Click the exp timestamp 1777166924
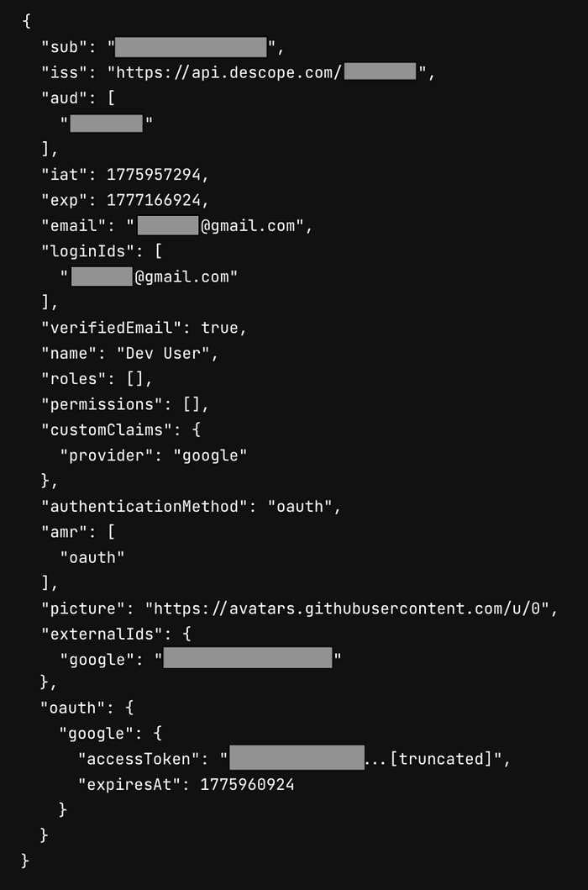This screenshot has height=890, width=588. (153, 200)
